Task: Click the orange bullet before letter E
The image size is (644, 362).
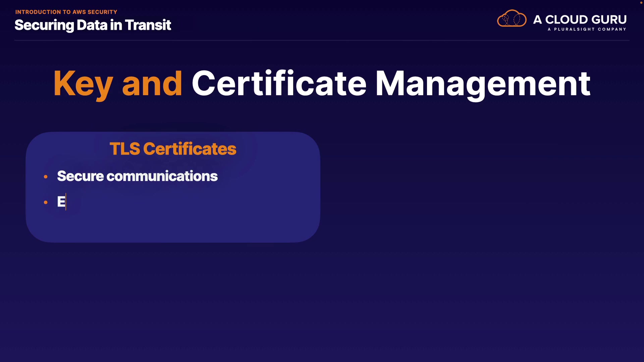Action: (x=46, y=202)
